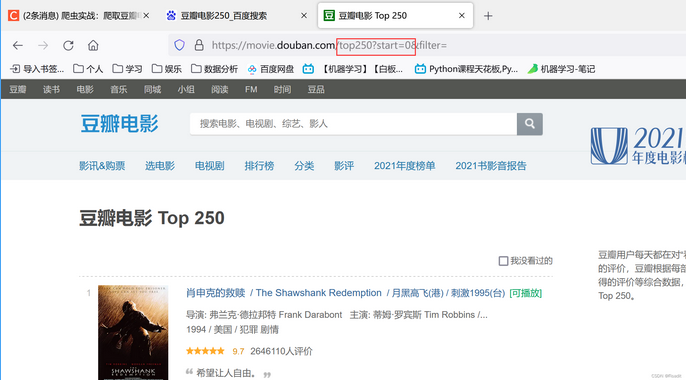Click 小组 in the dark top bar
This screenshot has height=380, width=686.
(186, 90)
